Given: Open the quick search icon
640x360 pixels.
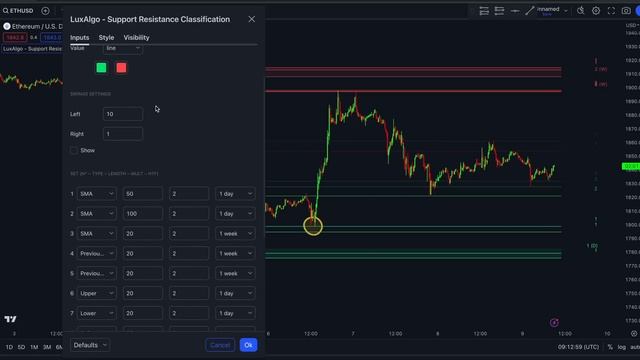Looking at the screenshot, I should (x=580, y=11).
